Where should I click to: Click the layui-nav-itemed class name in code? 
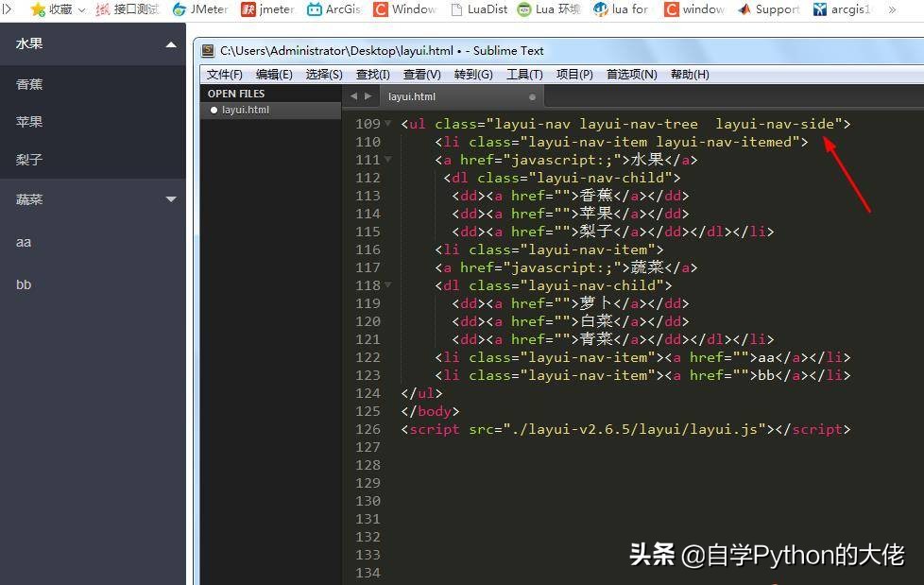(x=724, y=142)
